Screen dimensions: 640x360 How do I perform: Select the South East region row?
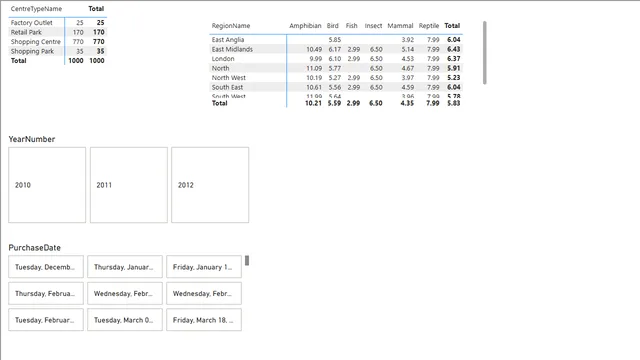(336, 87)
